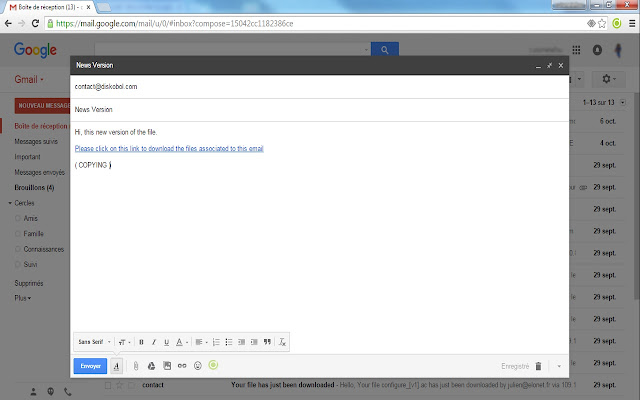Click the blue search button
This screenshot has width=640, height=400.
(384, 50)
